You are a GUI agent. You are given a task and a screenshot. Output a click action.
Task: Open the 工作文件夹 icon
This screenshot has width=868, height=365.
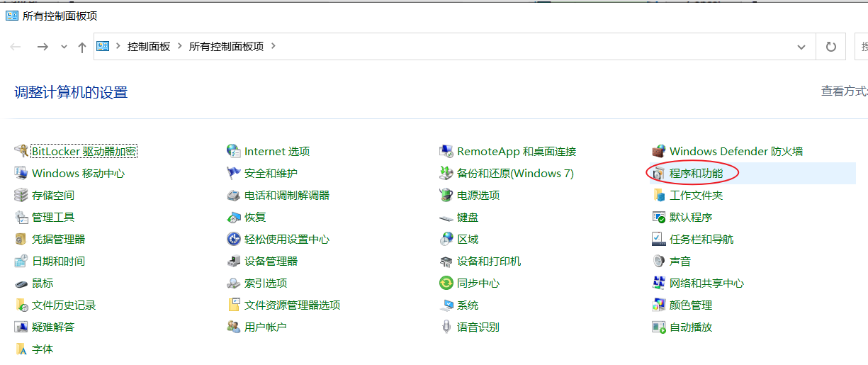tap(658, 195)
